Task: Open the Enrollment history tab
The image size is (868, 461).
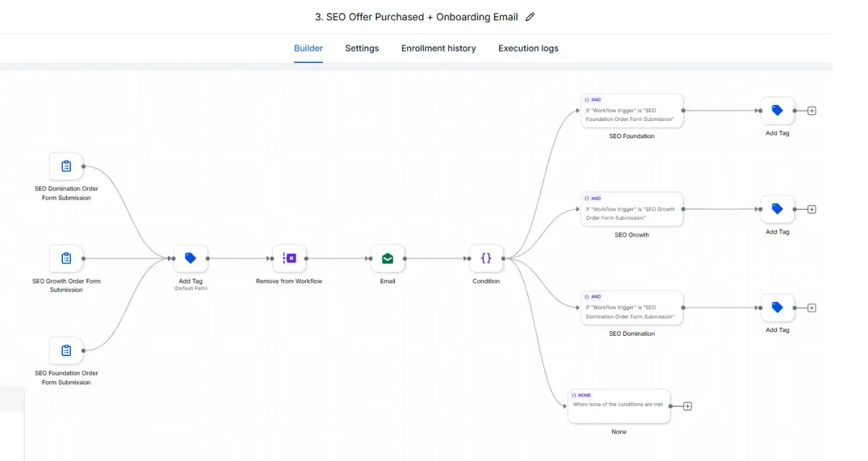Action: pyautogui.click(x=438, y=48)
